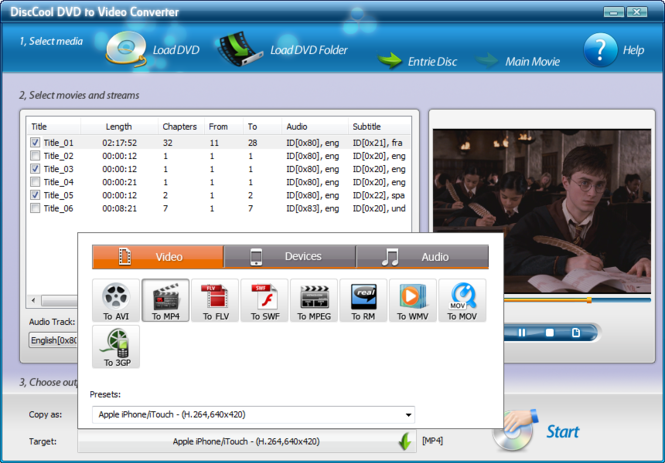Check the Title_06 checkbox
Image resolution: width=665 pixels, height=463 pixels.
tap(35, 208)
